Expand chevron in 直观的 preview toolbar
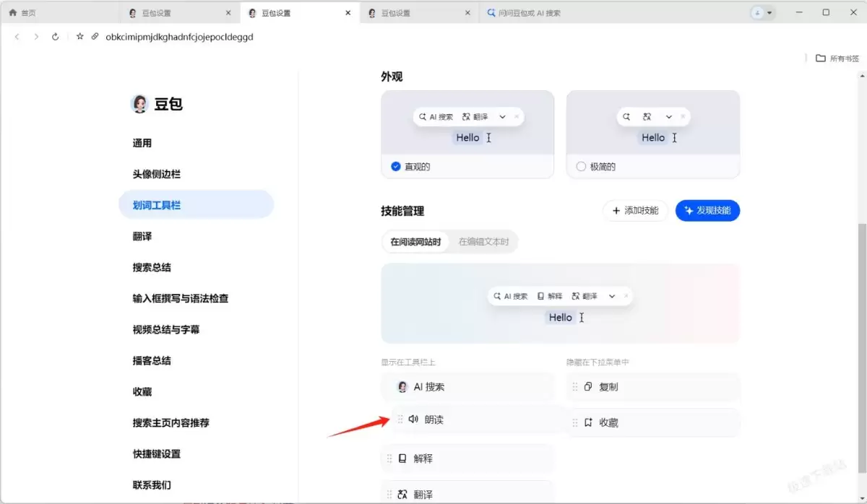 (502, 117)
